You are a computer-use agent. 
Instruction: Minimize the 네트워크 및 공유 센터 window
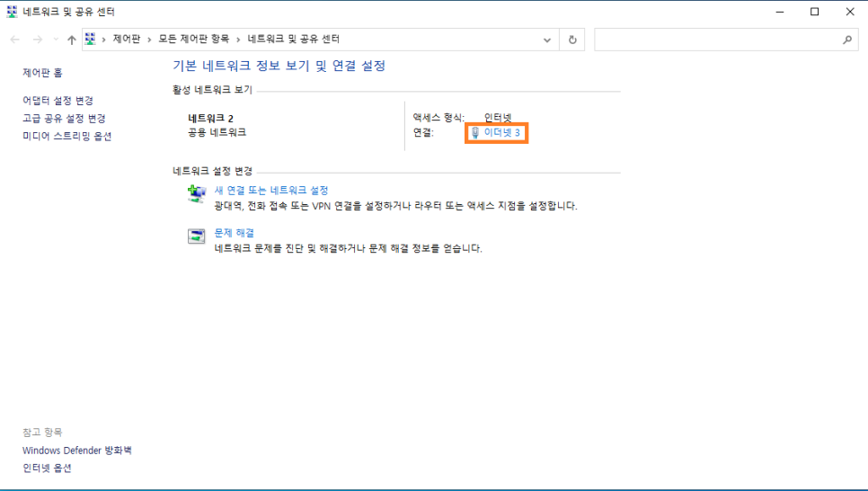point(780,12)
